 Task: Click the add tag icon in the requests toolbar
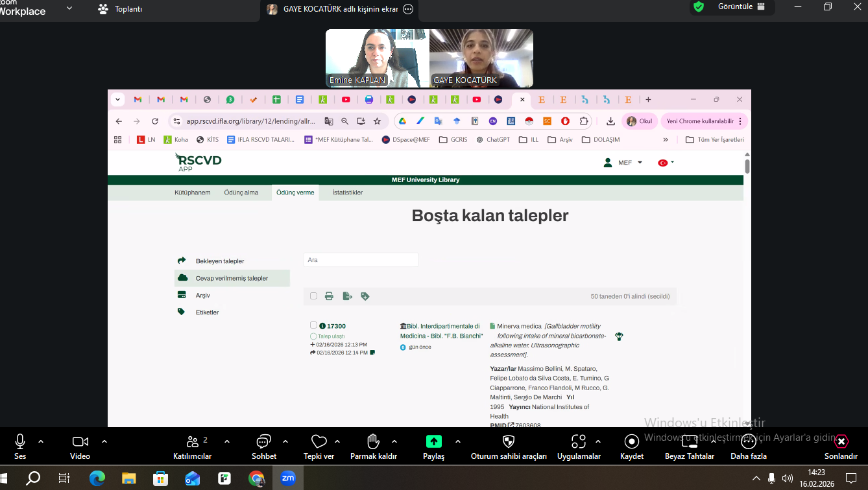click(x=365, y=296)
